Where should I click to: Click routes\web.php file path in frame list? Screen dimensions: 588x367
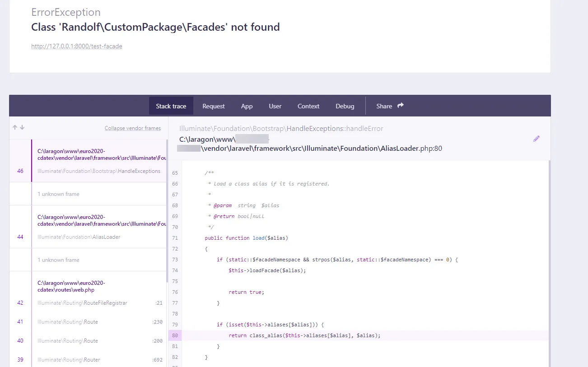click(71, 286)
